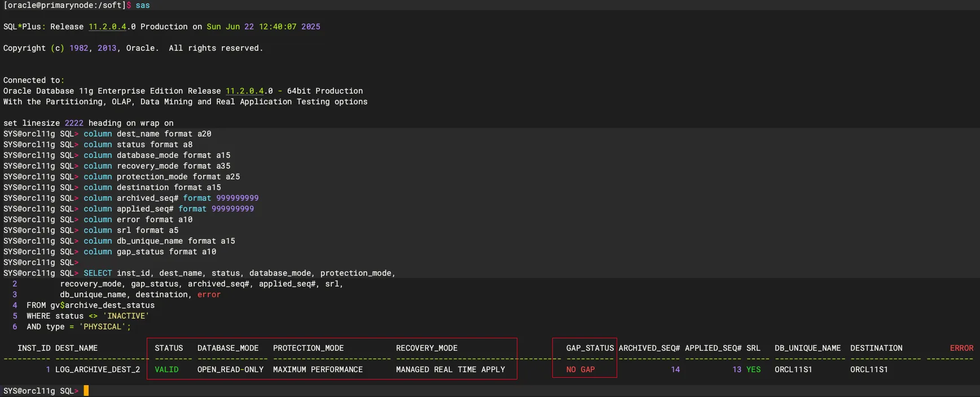980x397 pixels.
Task: Click the OPEN_READ-ONLY database mode value
Action: (230, 369)
